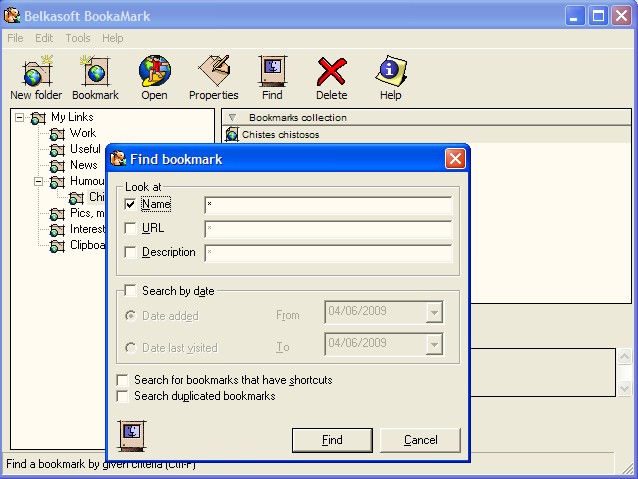Viewport: 638px width, 479px height.
Task: Collapse the My Links tree node
Action: [x=19, y=118]
